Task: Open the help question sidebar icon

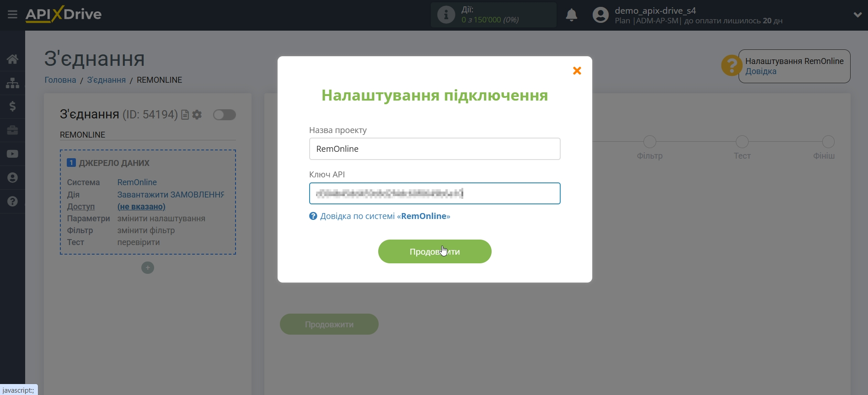Action: click(12, 202)
